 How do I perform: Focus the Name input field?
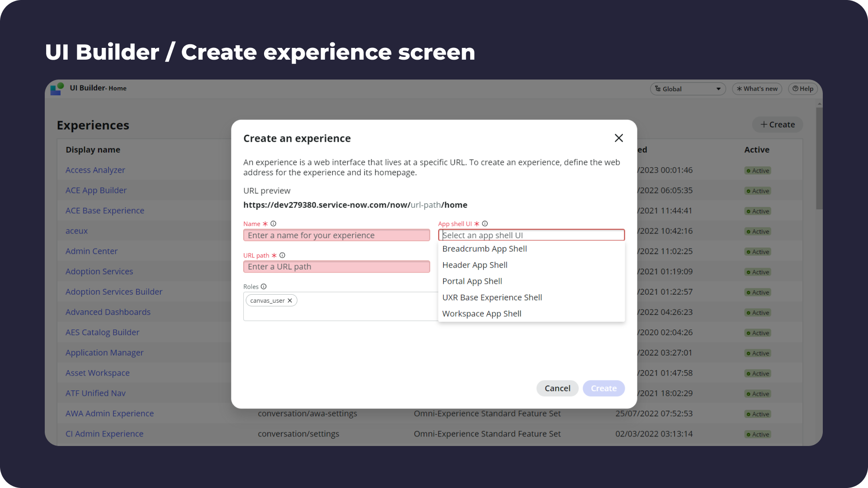tap(336, 235)
